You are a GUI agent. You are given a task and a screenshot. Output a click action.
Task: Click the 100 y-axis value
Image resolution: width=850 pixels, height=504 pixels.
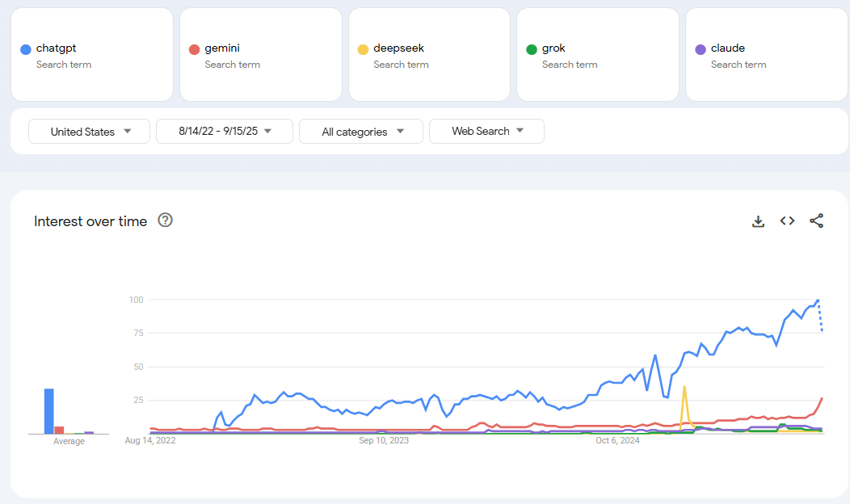[136, 300]
